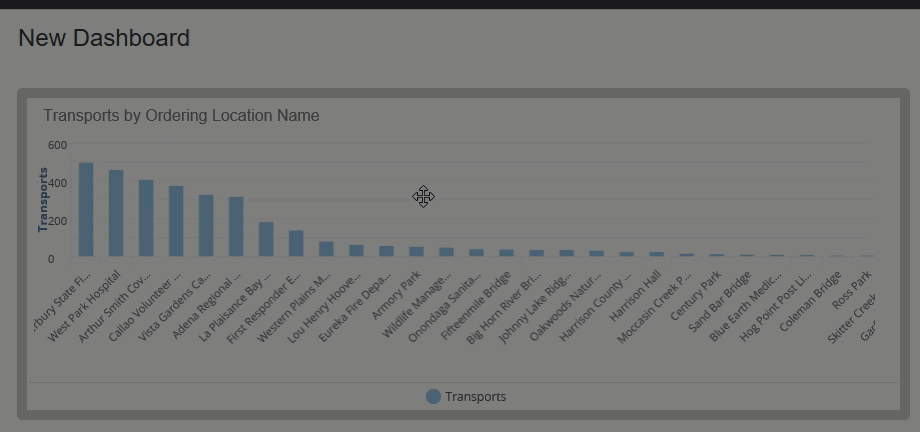Click the New Dashboard title
920x432 pixels.
104,38
